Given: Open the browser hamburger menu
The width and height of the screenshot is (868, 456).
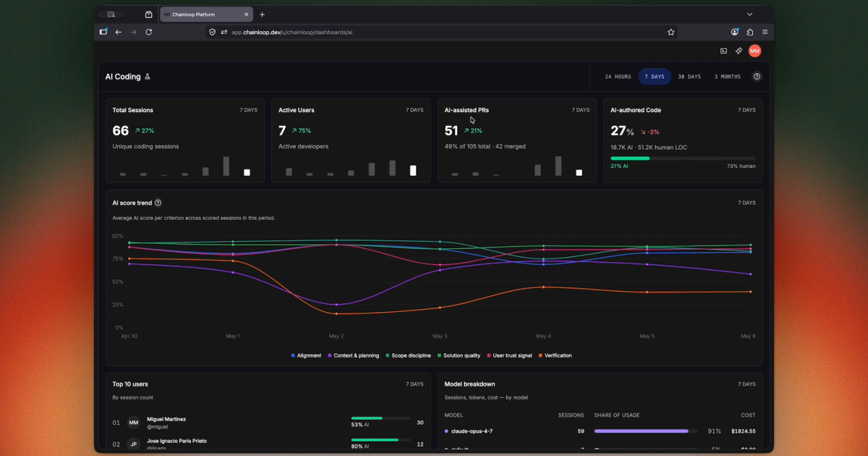Looking at the screenshot, I should (x=765, y=32).
